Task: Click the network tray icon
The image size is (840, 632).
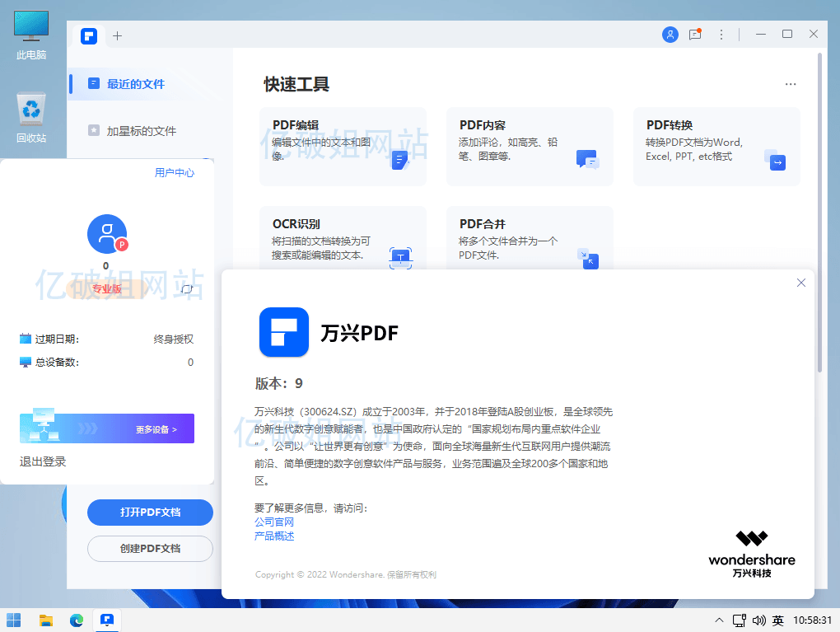Action: (x=740, y=620)
